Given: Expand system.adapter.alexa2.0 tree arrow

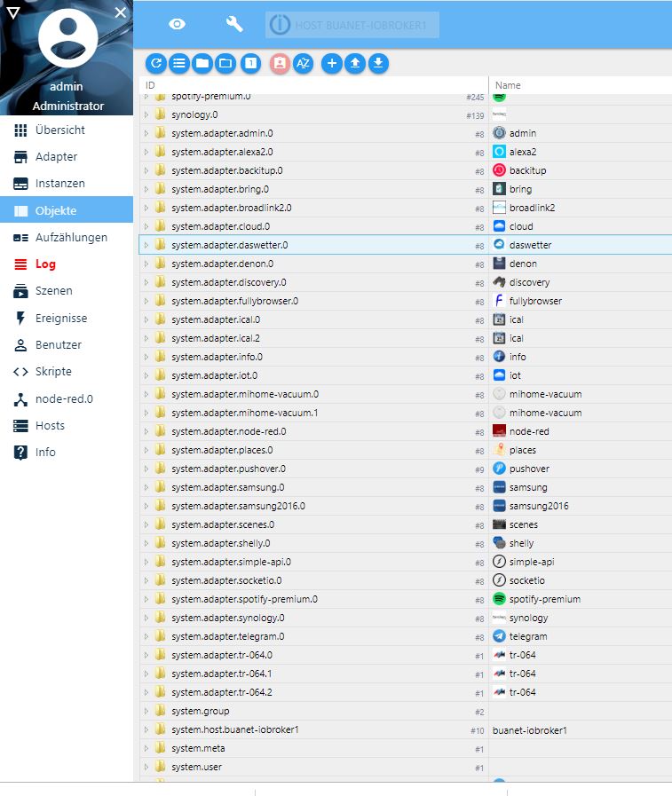Looking at the screenshot, I should [146, 152].
